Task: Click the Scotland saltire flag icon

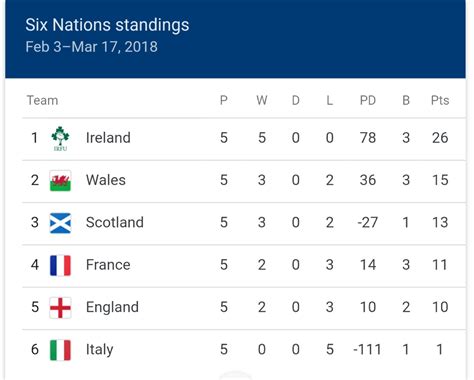Action: tap(60, 223)
